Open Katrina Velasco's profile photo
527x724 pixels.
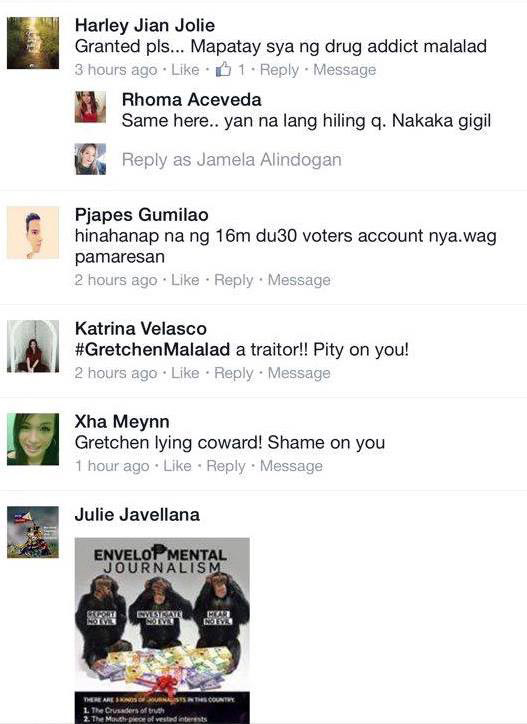tap(33, 346)
